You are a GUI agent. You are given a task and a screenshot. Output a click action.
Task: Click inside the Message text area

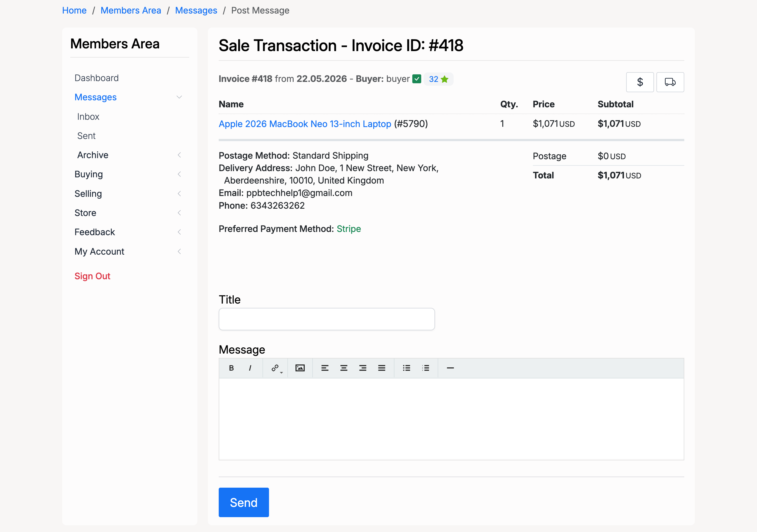451,419
